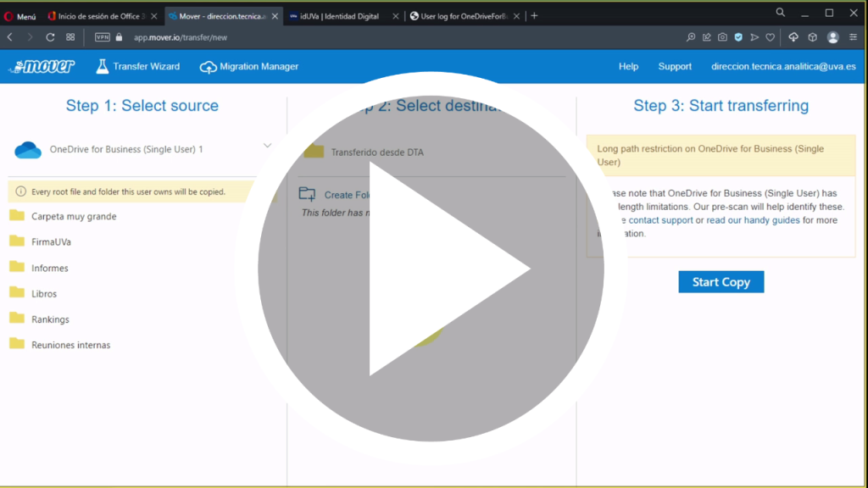The width and height of the screenshot is (868, 488).
Task: Click the Firefox account avatar
Action: 833,37
